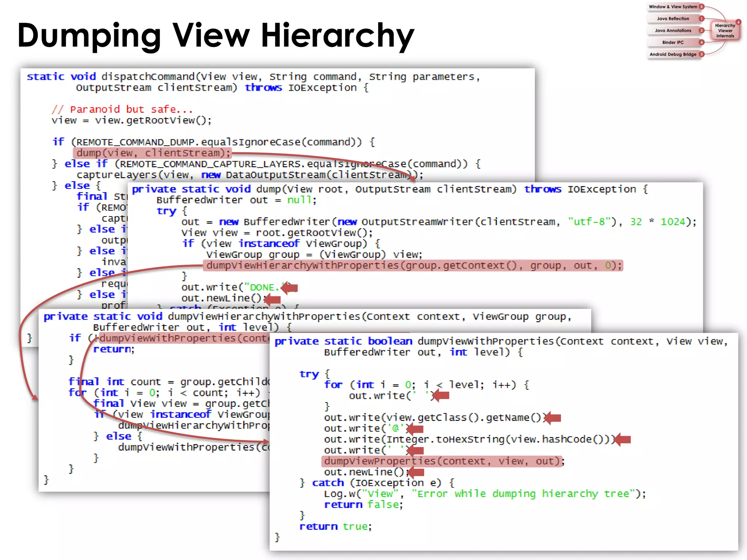Click the '} catch (IOException e) {' line
Screen dimensions: 747x560
point(377,483)
